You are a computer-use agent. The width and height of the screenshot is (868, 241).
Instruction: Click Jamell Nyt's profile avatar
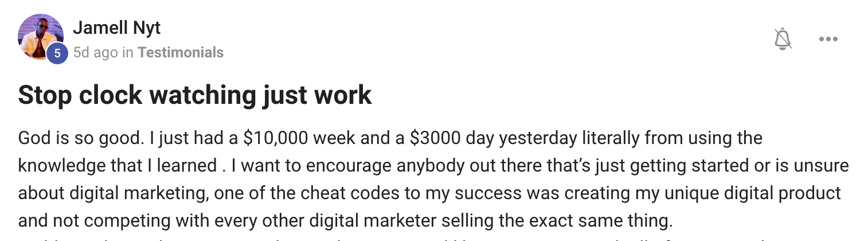40,37
